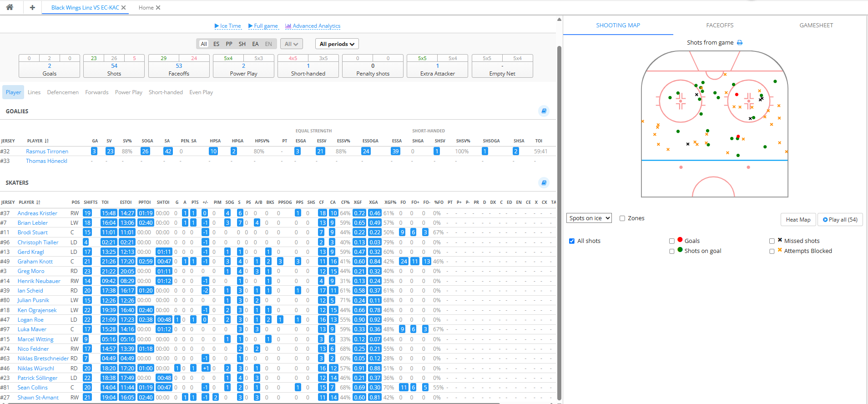Click the plus icon to add tab
The width and height of the screenshot is (868, 404).
pos(32,7)
